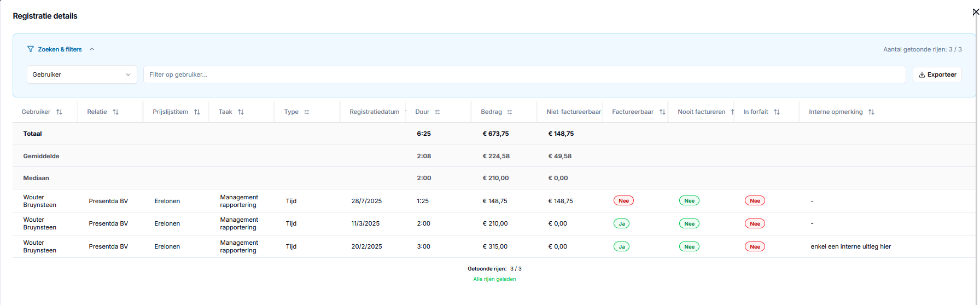Screen dimensions: 980x305
Task: Export the table with Exporteer button
Action: (x=937, y=74)
